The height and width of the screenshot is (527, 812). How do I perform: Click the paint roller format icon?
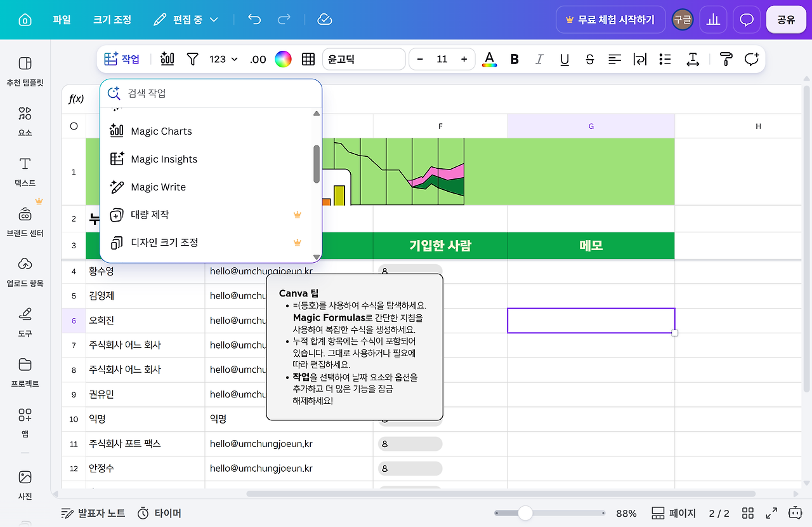[726, 59]
